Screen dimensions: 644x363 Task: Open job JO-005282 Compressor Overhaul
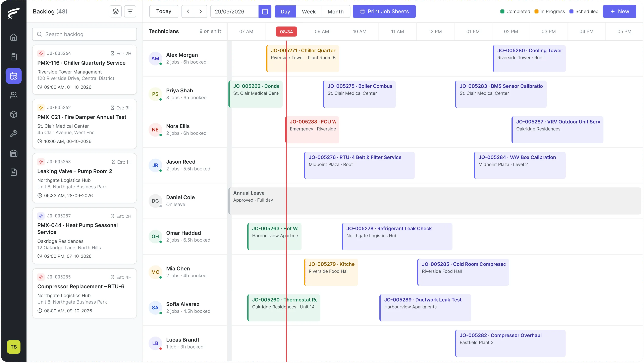(x=510, y=344)
